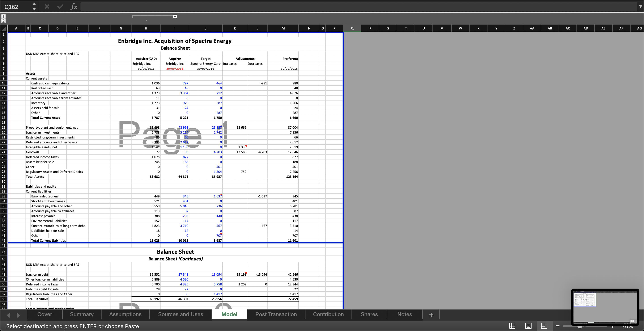Click the Goodwill row label
644x331 pixels.
[x=32, y=152]
